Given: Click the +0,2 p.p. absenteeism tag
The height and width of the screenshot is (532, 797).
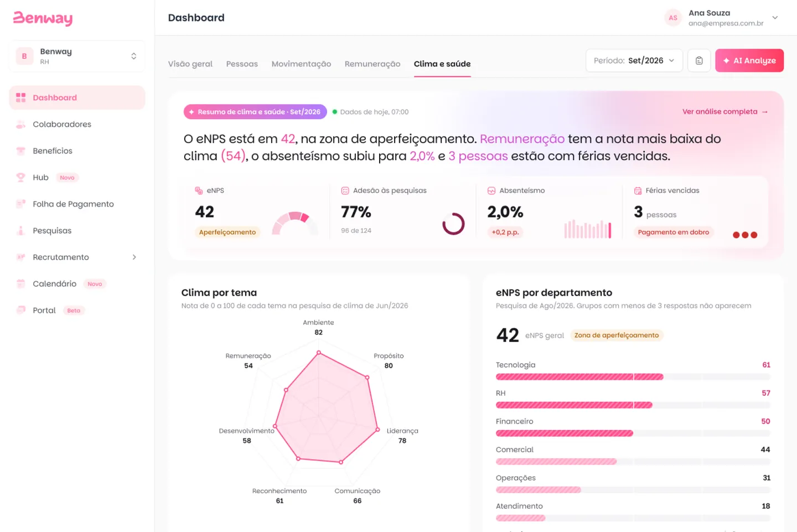Looking at the screenshot, I should (505, 232).
